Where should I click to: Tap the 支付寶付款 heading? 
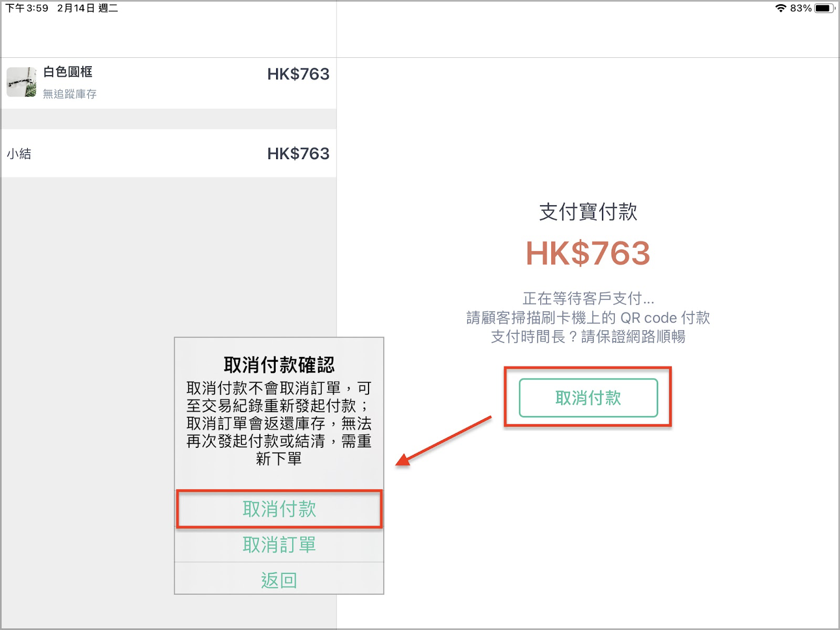(x=588, y=212)
